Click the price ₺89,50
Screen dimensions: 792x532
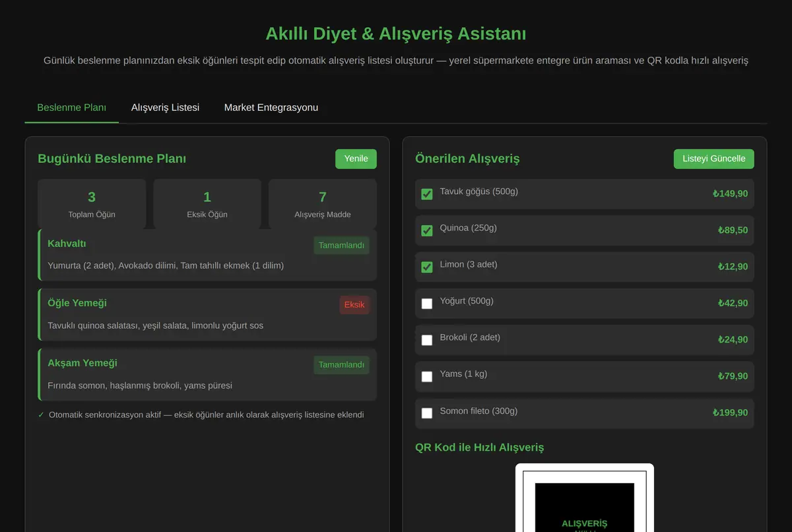coord(733,230)
